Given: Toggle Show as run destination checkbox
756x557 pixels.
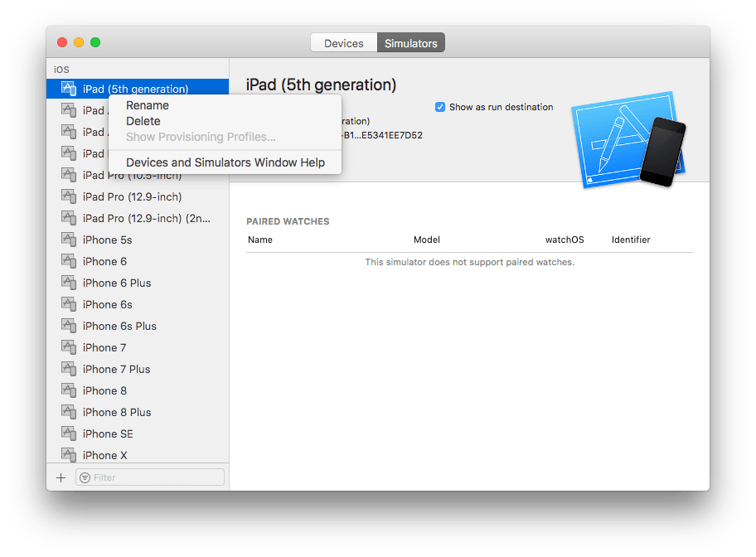Looking at the screenshot, I should (439, 107).
